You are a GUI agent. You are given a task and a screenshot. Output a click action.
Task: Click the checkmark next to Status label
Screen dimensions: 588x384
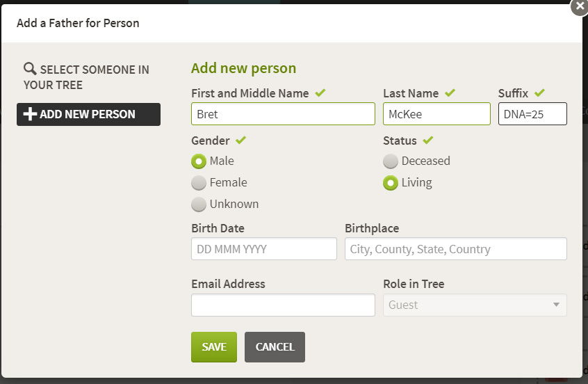coord(427,140)
